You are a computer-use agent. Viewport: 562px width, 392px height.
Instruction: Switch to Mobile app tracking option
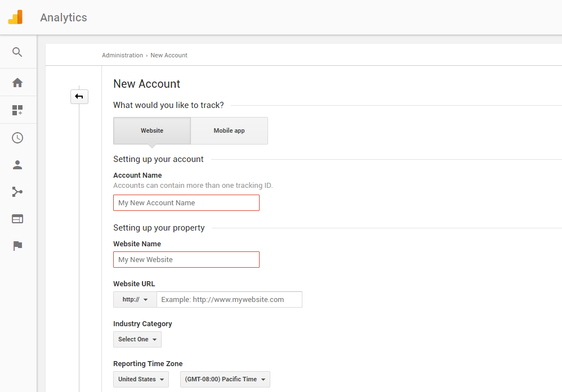[x=229, y=130]
